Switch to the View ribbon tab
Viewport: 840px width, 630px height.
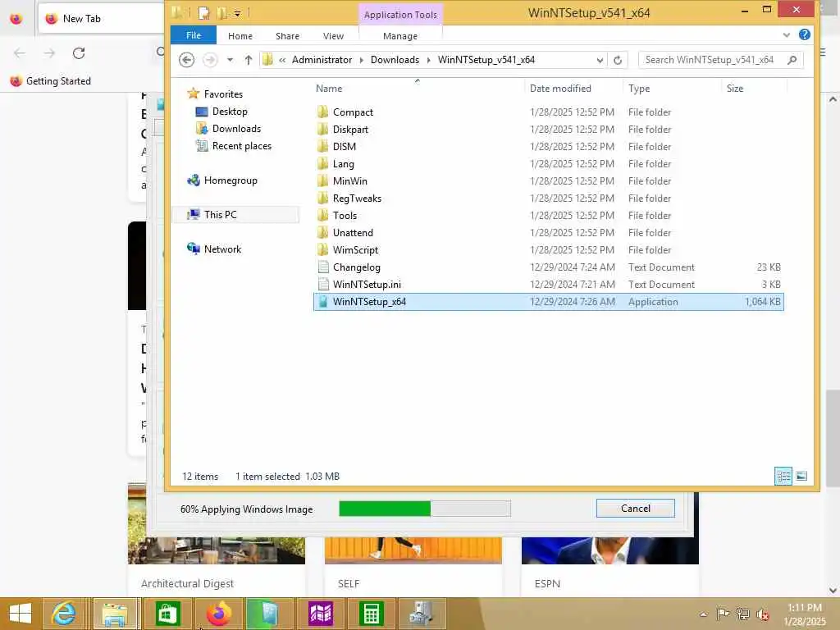click(x=333, y=36)
